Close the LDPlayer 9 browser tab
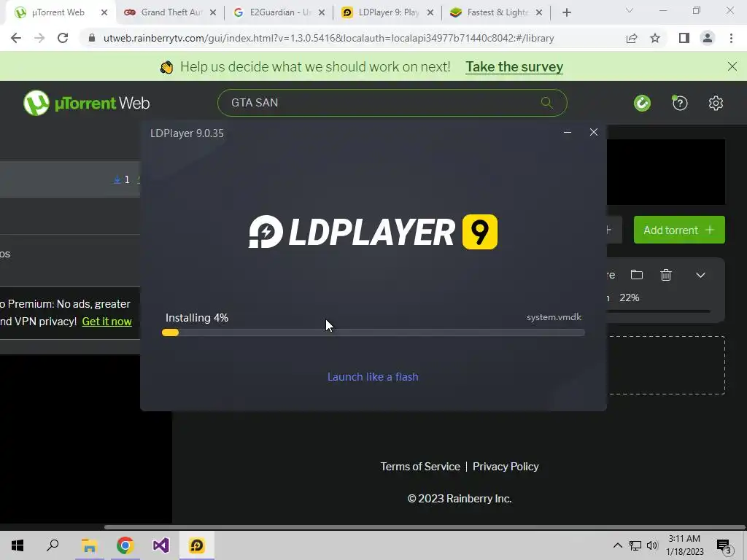The height and width of the screenshot is (560, 747). 430,13
